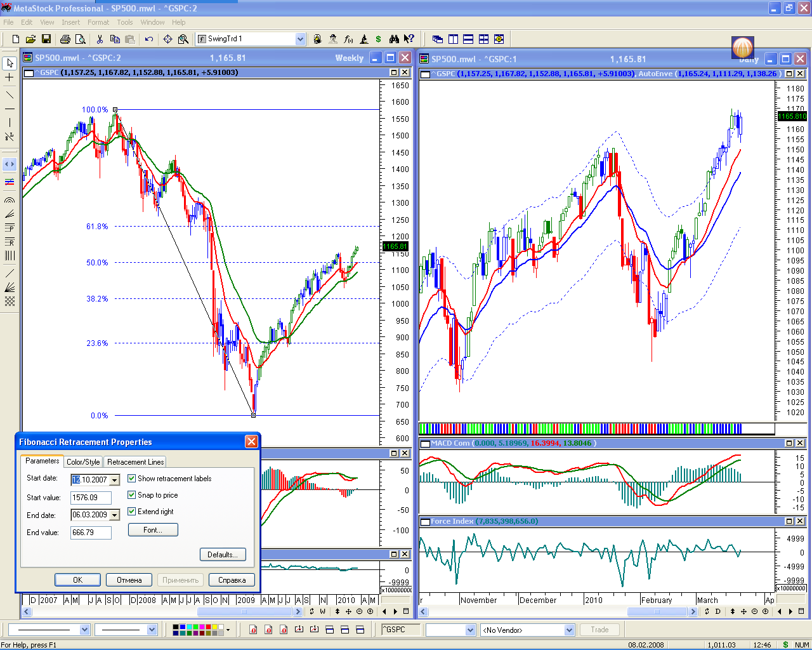Image resolution: width=812 pixels, height=650 pixels.
Task: Open the green dollar sign tool
Action: pyautogui.click(x=379, y=39)
